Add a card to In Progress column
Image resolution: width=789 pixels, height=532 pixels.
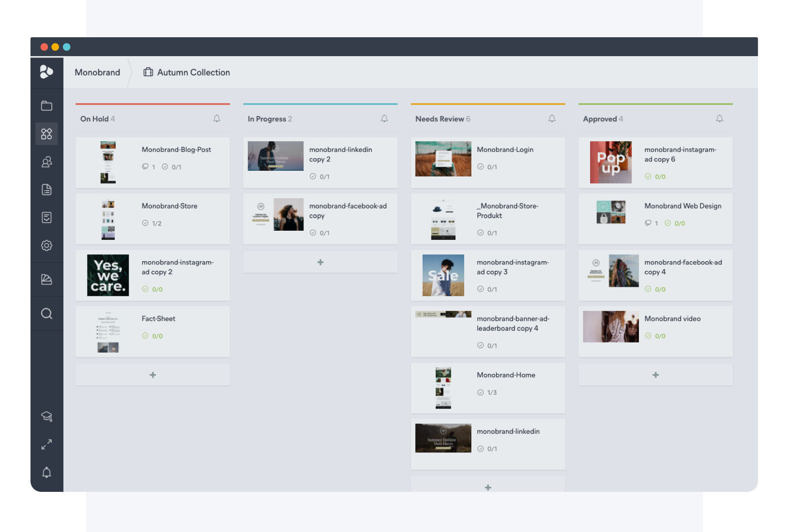point(320,262)
